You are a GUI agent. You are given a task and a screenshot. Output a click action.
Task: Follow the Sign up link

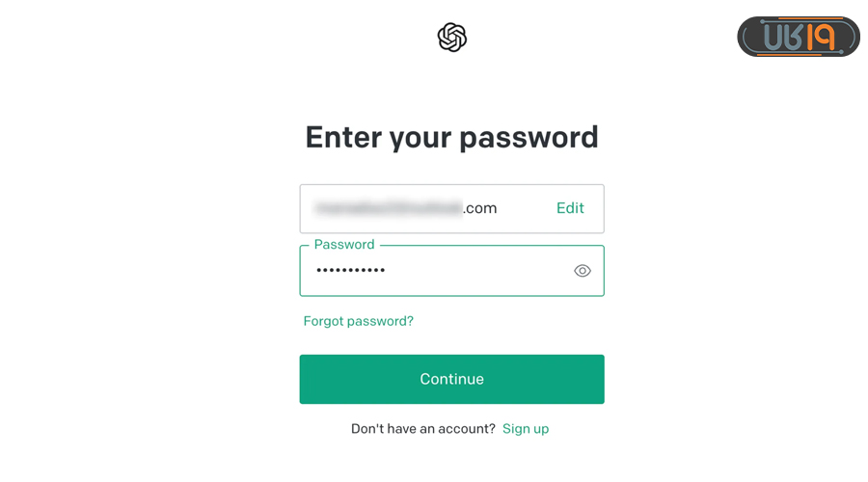[x=526, y=429]
